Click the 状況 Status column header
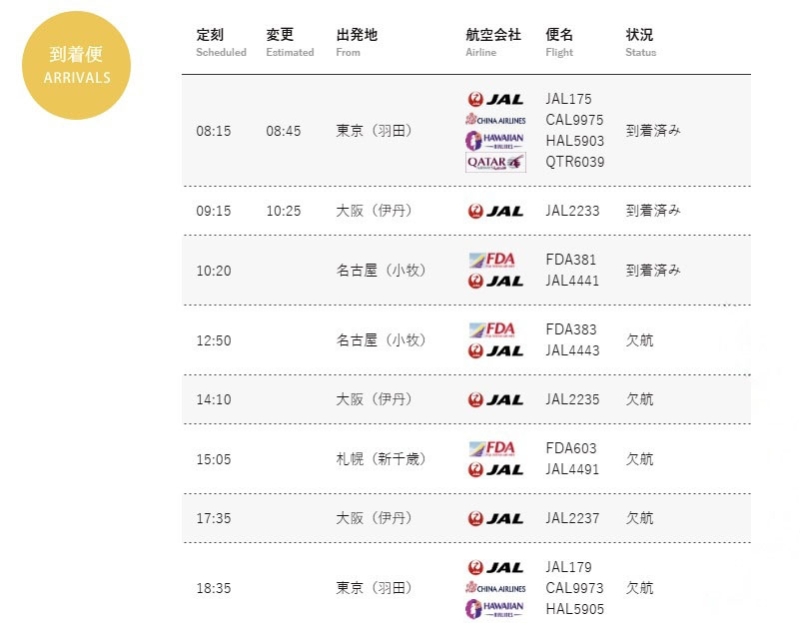This screenshot has width=800, height=630. (x=641, y=42)
